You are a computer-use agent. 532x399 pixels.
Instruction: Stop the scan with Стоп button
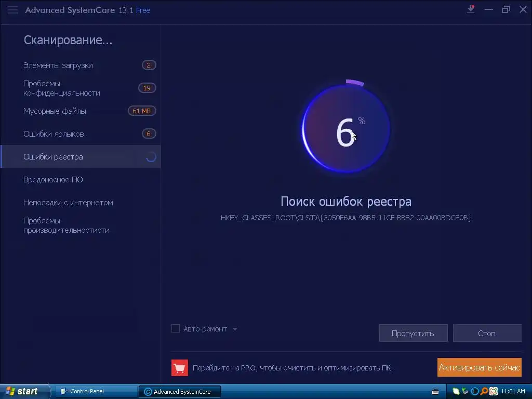pyautogui.click(x=487, y=333)
